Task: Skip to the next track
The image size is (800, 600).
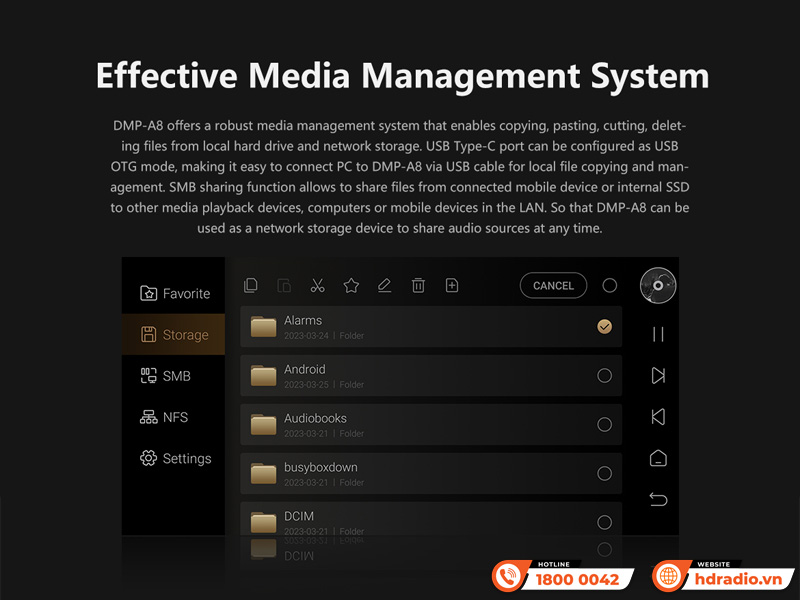Action: (658, 375)
